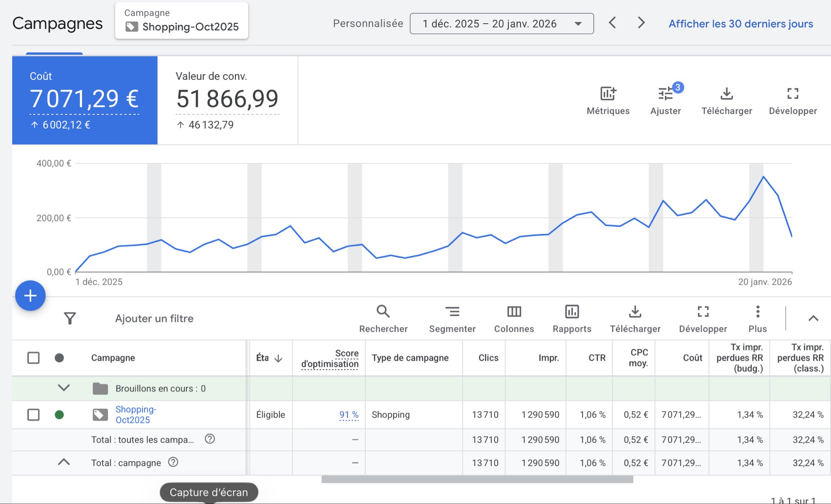The width and height of the screenshot is (831, 504).
Task: Open Rechercher magnifier in table toolbar
Action: (x=383, y=312)
